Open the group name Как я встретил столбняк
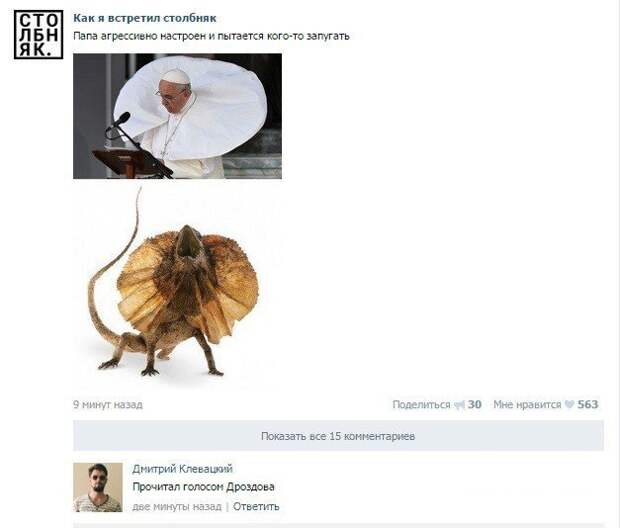Viewport: 620px width, 528px height. tap(145, 18)
